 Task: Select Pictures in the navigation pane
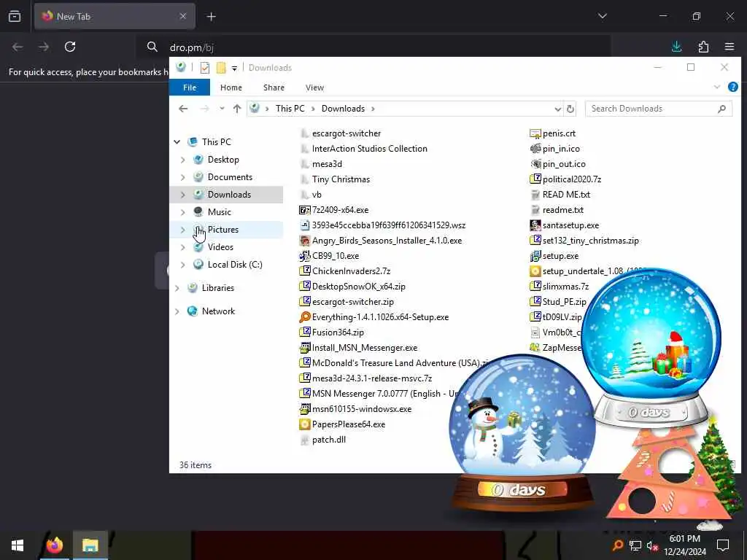pyautogui.click(x=222, y=230)
